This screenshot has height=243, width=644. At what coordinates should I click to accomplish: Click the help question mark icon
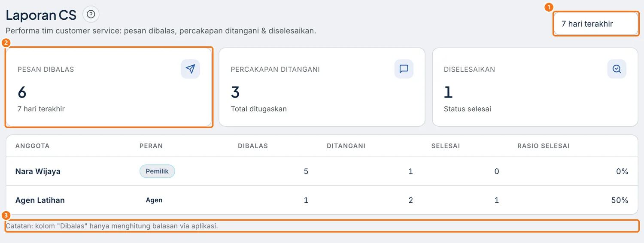[91, 14]
